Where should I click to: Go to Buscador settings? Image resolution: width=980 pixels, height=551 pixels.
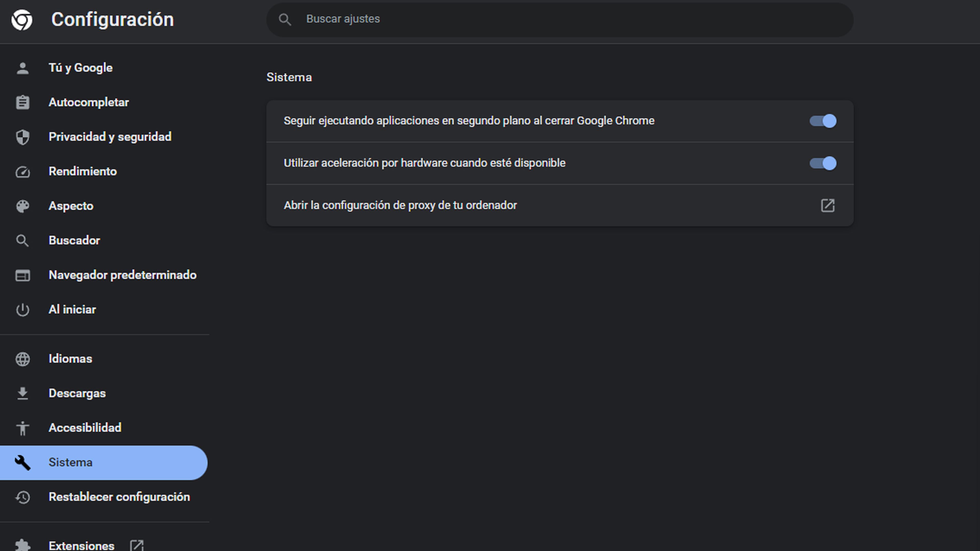point(74,241)
